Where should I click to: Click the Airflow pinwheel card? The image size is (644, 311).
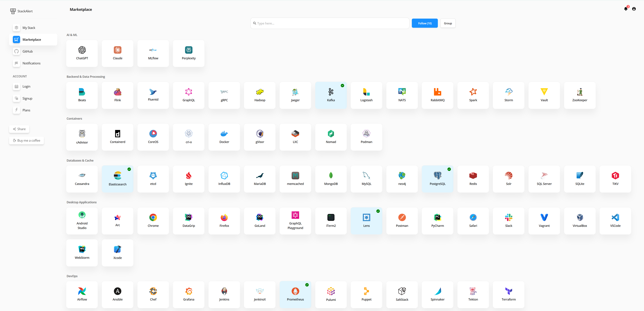(82, 294)
